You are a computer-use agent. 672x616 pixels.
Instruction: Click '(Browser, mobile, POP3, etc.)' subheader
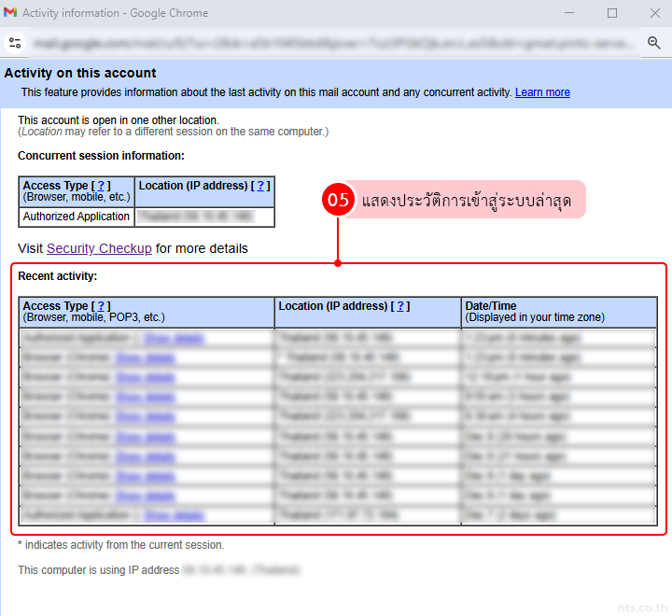[x=94, y=317]
